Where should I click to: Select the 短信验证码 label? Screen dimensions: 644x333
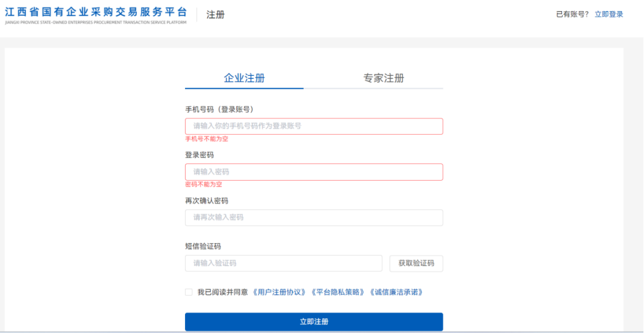pyautogui.click(x=203, y=246)
